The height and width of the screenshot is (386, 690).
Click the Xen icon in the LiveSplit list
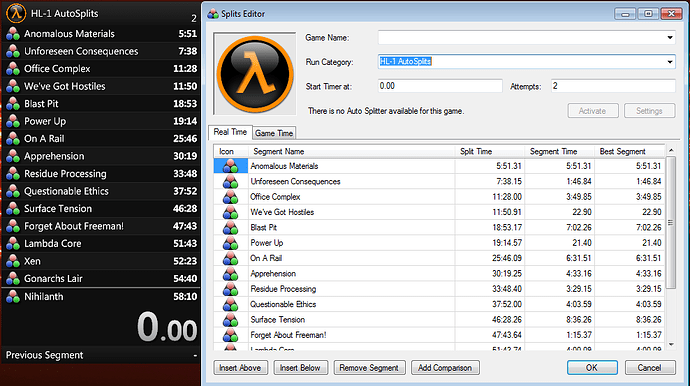(13, 261)
